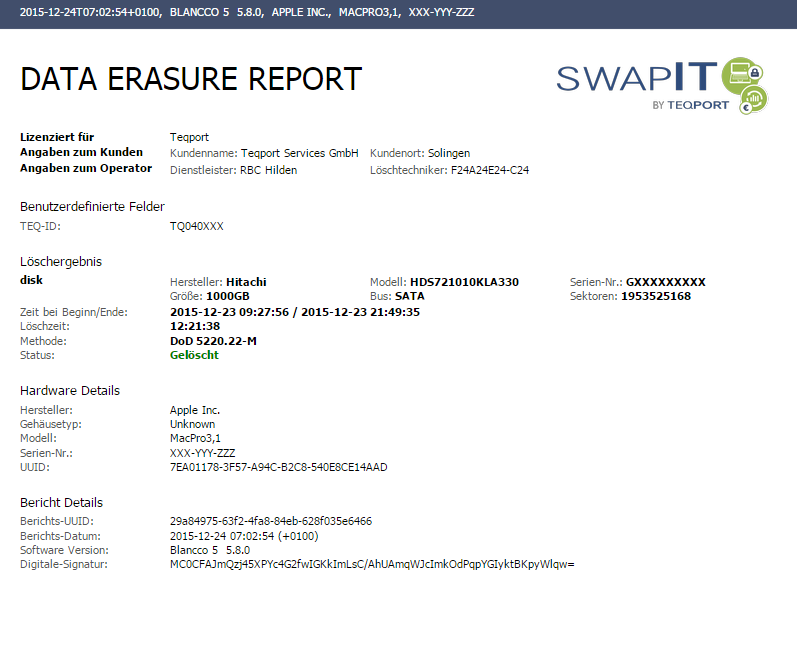Click the 'Hardware Details' section heading

[70, 390]
